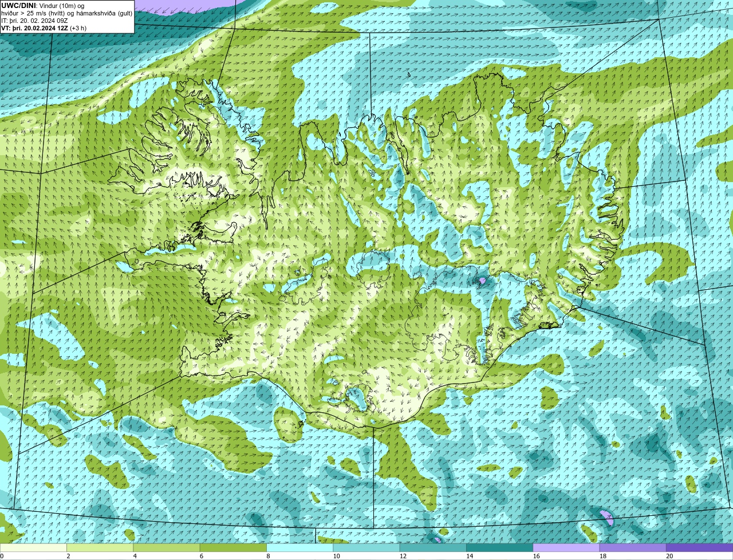Click the pale yellow 0–2 m/s legend swatch
Image resolution: width=733 pixels, height=560 pixels.
33,547
